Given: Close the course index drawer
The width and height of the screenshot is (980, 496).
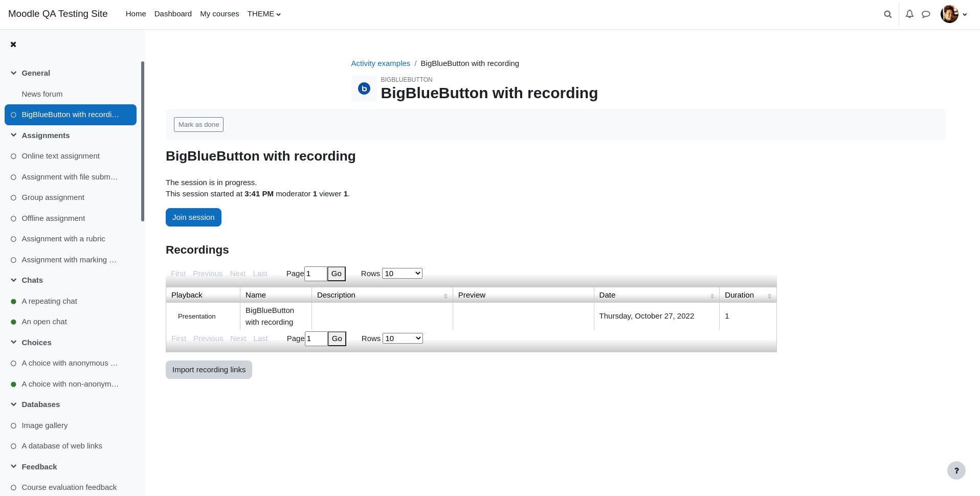Looking at the screenshot, I should [13, 44].
